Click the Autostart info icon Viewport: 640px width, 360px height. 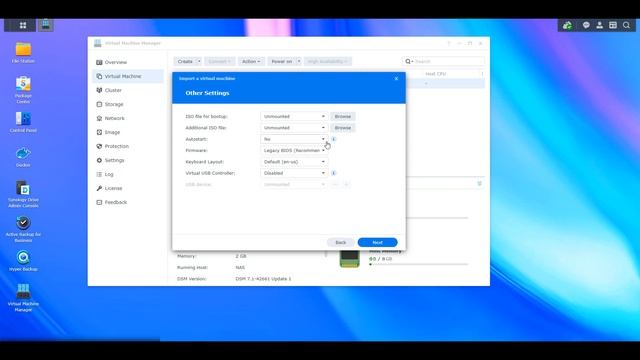coord(333,139)
